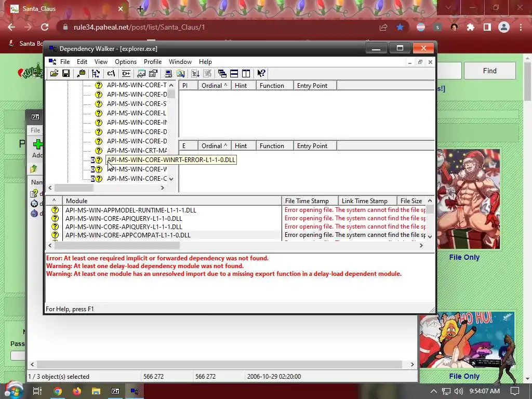Show module Properties toolbar icon
The width and height of the screenshot is (532, 399).
tap(153, 73)
